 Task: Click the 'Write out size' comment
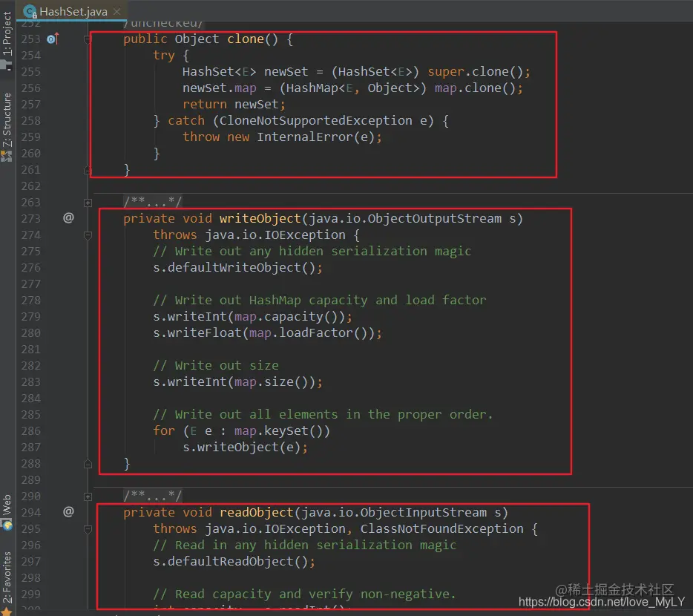click(x=216, y=366)
